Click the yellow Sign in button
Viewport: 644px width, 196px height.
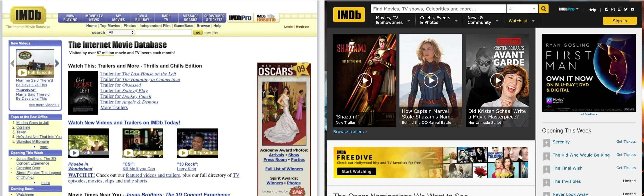tap(620, 21)
